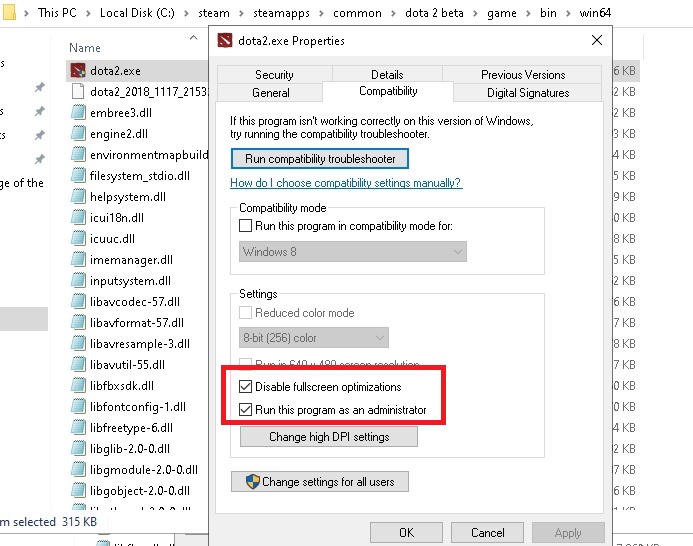The image size is (693, 546).
Task: Click the imemanager.dll file icon
Action: pyautogui.click(x=78, y=260)
